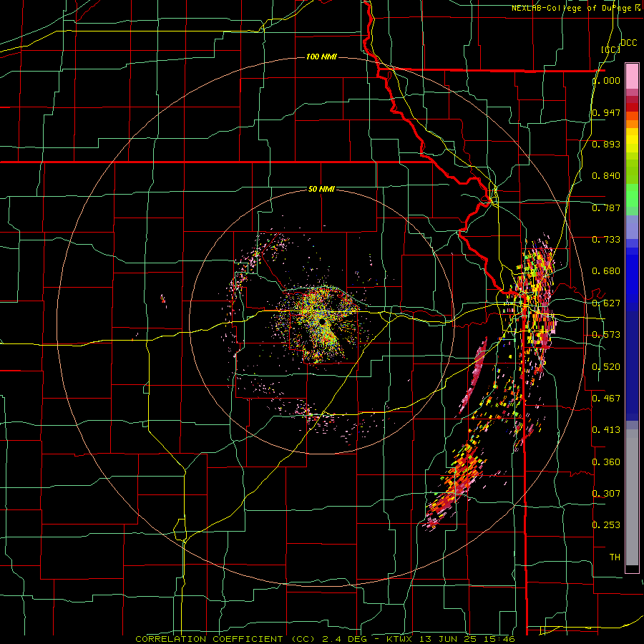Click the NEXLAB-College of DuPage credit text
Image resolution: width=644 pixels, height=644 pixels.
click(x=575, y=8)
